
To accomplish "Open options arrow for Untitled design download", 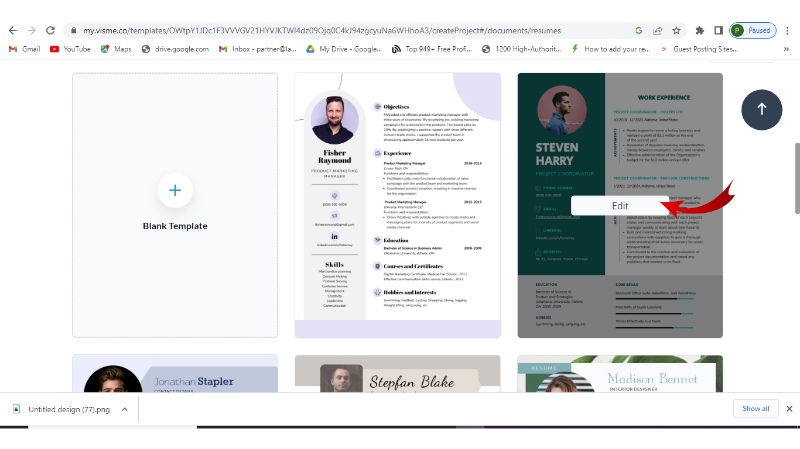I will 124,408.
